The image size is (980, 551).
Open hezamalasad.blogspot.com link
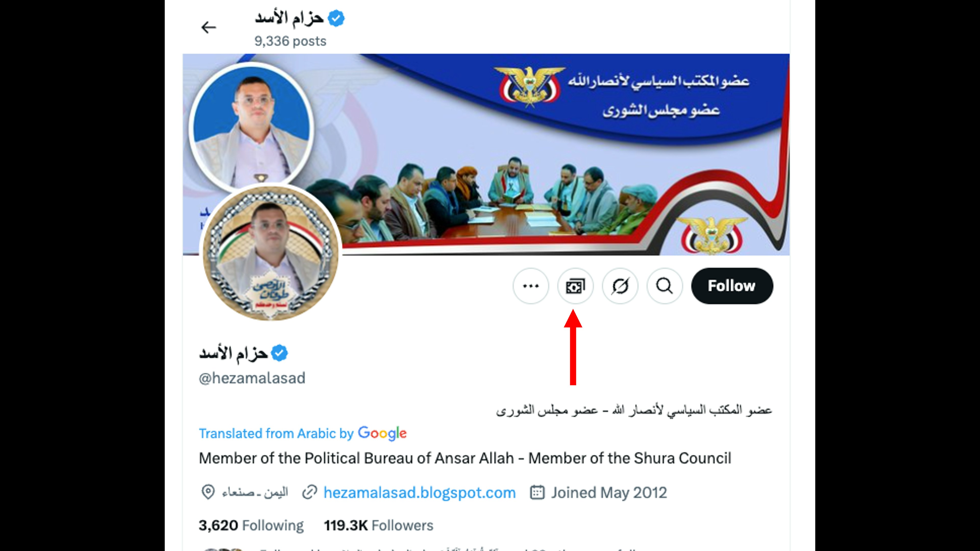click(x=420, y=493)
